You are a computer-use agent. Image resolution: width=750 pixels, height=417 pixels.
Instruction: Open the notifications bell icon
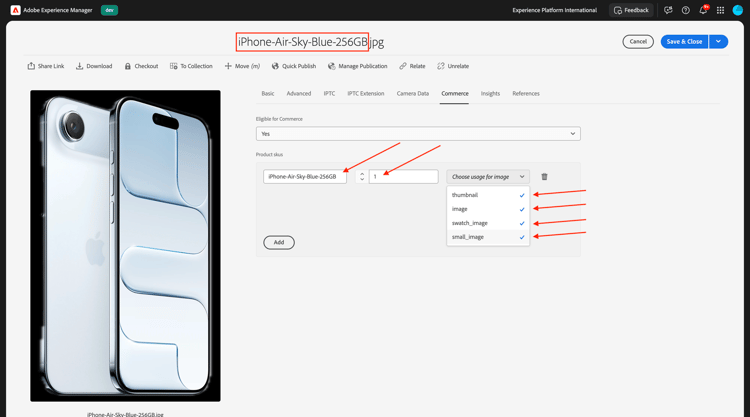coord(703,10)
